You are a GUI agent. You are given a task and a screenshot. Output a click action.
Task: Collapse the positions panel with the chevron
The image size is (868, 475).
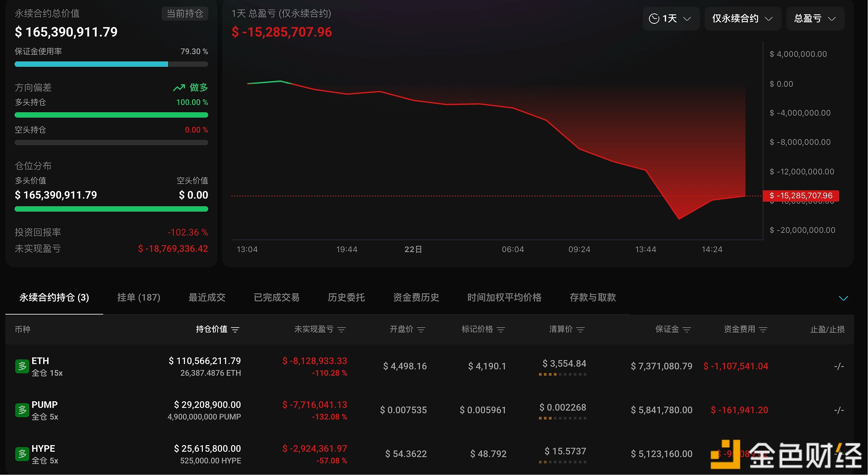click(x=844, y=298)
